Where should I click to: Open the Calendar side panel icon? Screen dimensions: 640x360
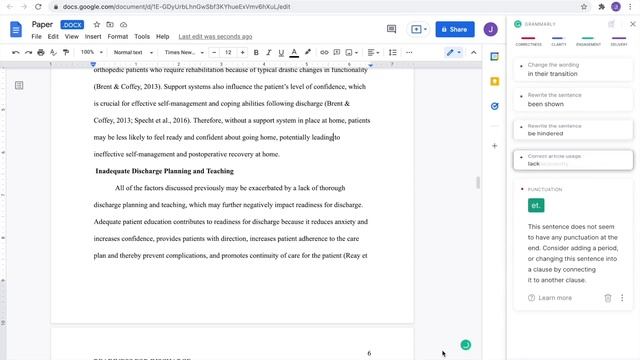[x=495, y=56]
